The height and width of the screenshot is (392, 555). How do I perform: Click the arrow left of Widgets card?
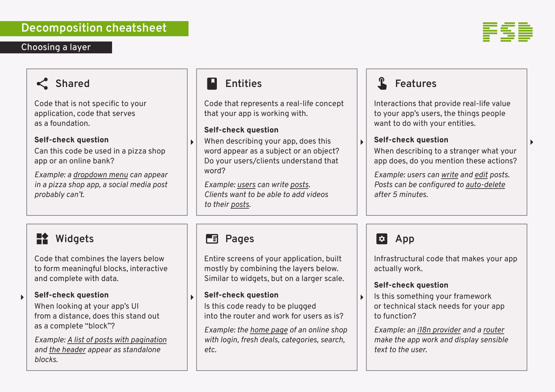(x=22, y=297)
